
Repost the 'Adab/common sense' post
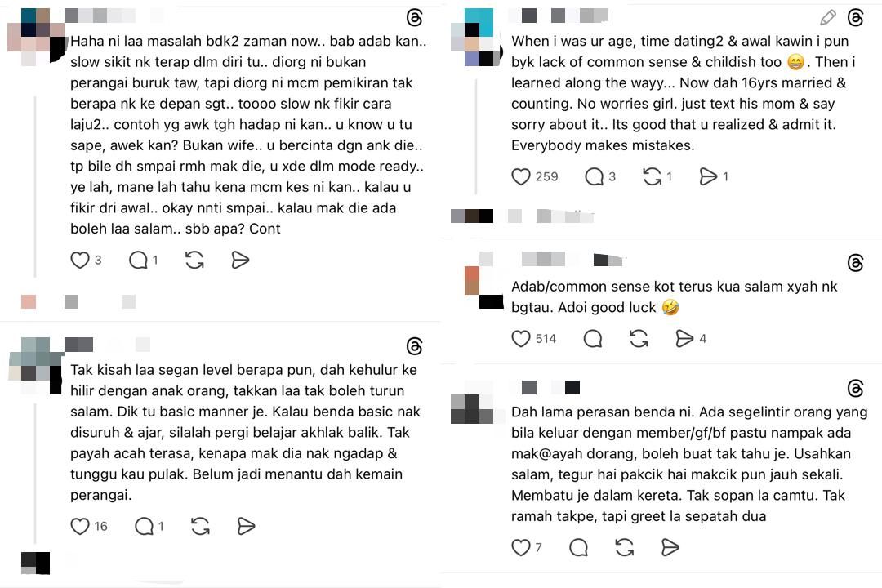point(639,339)
